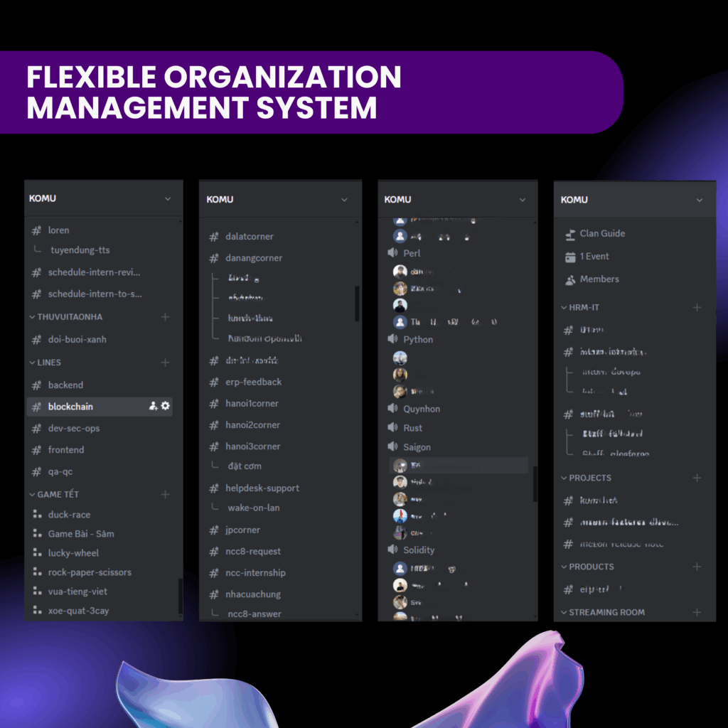The image size is (728, 728).
Task: Join the Rust voice channel
Action: click(x=405, y=427)
